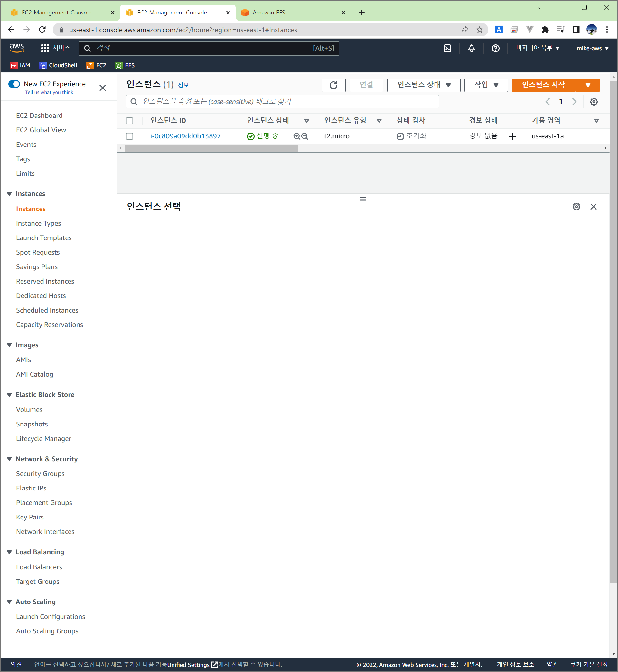Open table preferences gear icon

pos(594,102)
